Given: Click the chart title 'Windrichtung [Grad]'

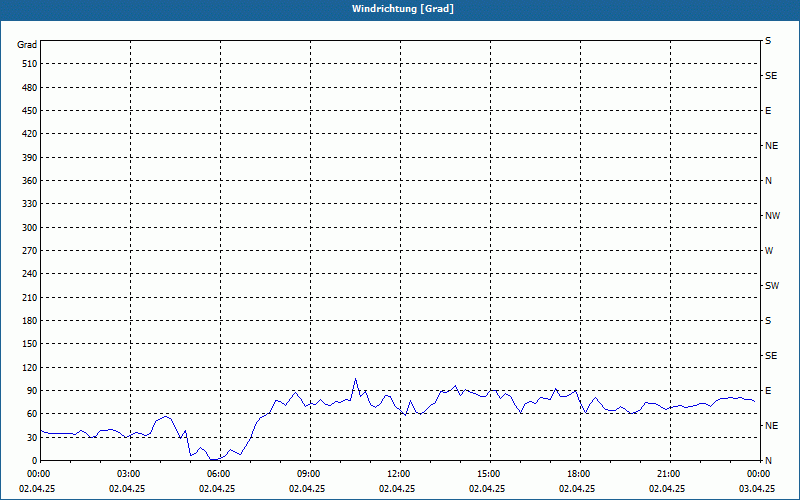Looking at the screenshot, I should point(403,9).
